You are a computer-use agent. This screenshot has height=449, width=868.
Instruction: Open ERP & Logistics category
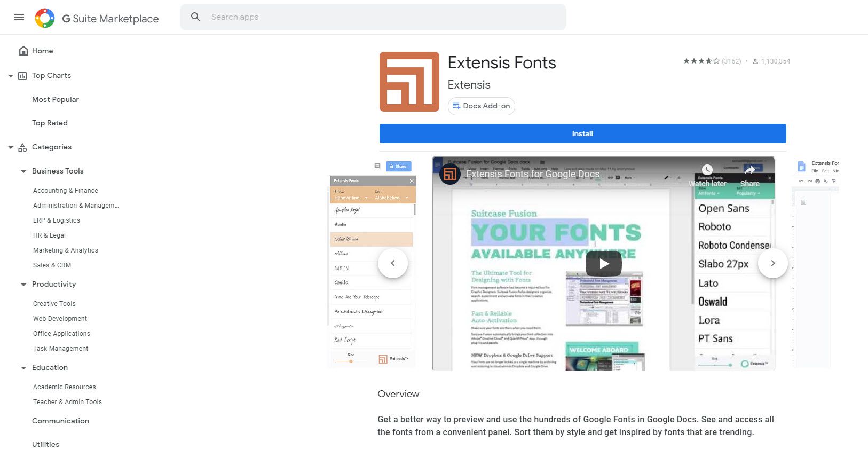tap(57, 220)
